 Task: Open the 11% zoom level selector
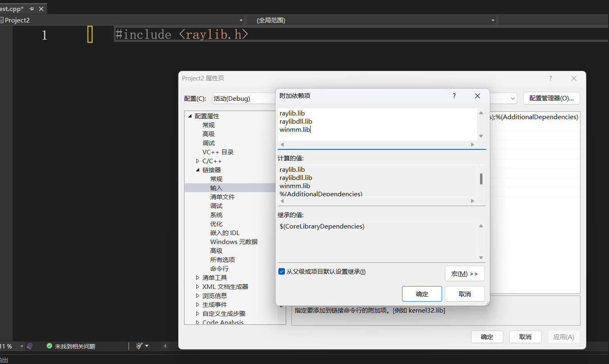pos(8,346)
